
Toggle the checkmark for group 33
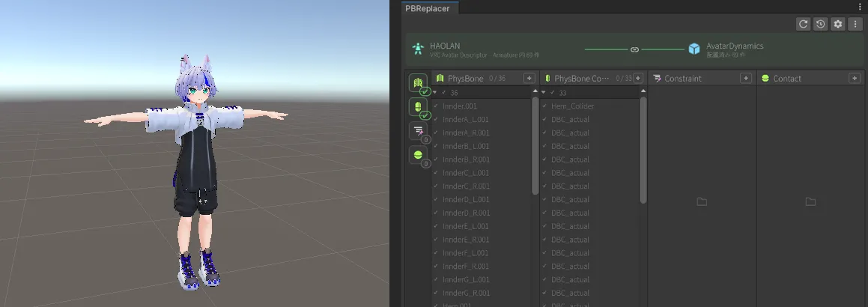coord(553,92)
